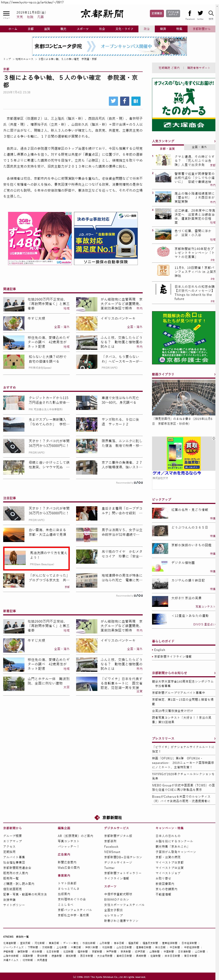Click the Twitter icon in the header
Screen dimensions: 219x980
pos(200,13)
